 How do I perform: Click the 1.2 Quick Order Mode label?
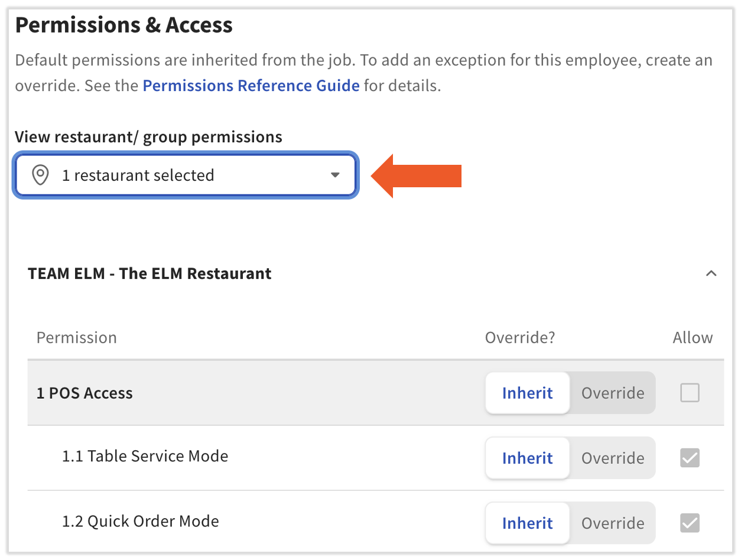pos(142,521)
